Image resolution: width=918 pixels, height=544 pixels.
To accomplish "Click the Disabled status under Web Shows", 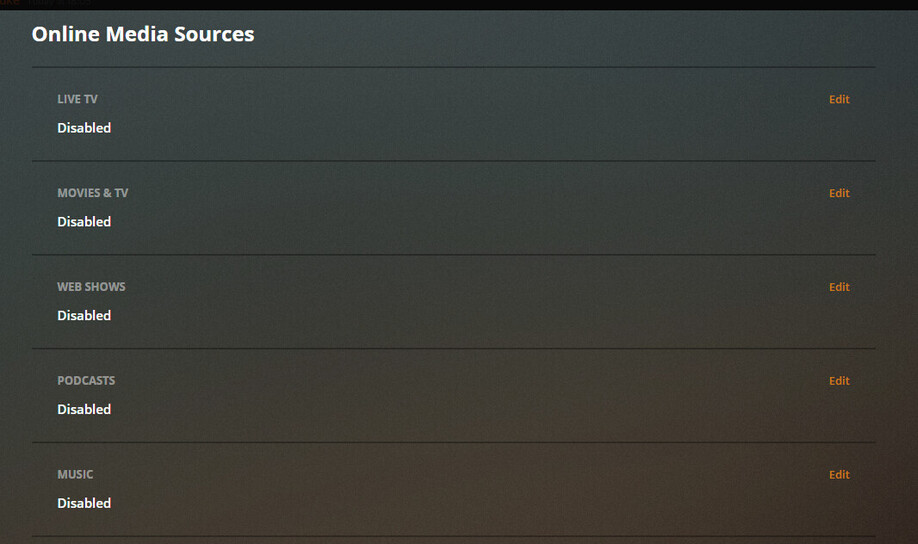I will [84, 315].
